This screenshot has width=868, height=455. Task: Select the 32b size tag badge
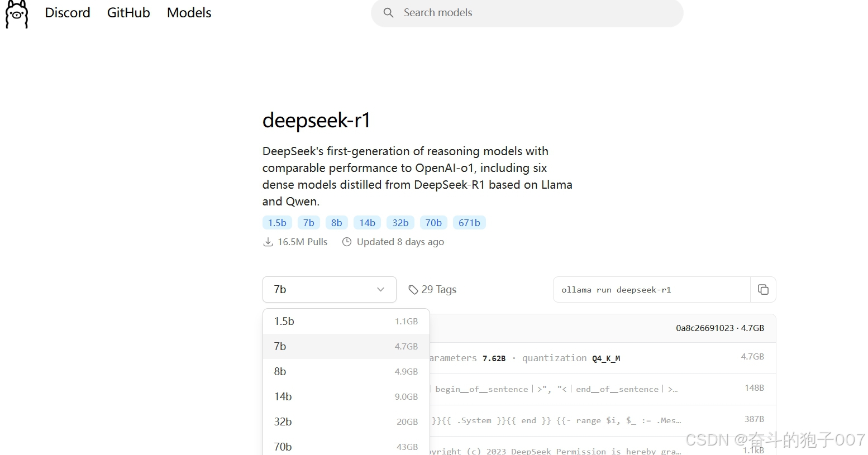point(400,223)
